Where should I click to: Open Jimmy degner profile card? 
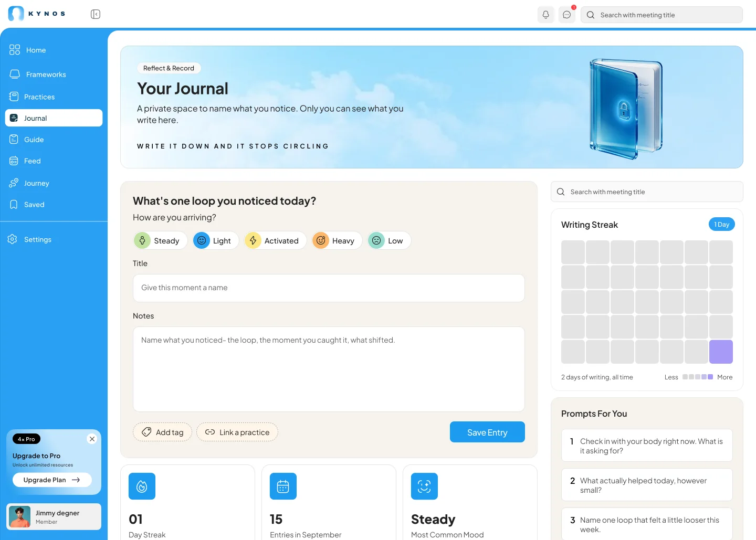click(x=54, y=517)
